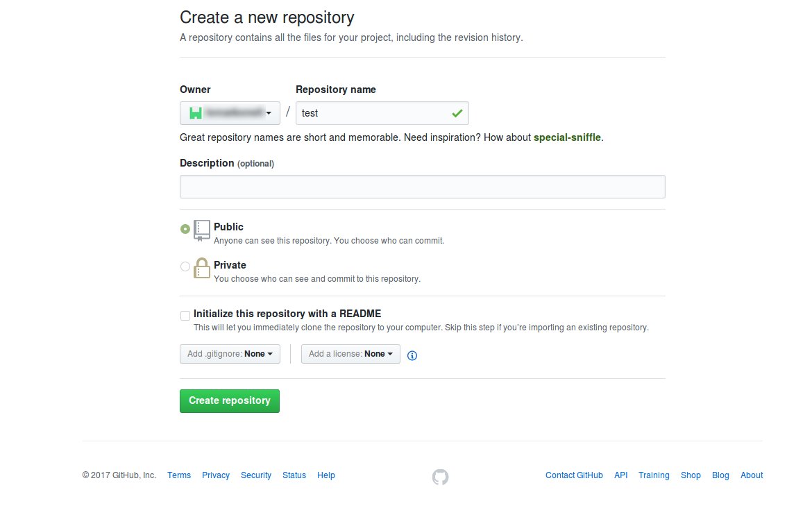Select the Public radio button
Image resolution: width=812 pixels, height=517 pixels.
click(x=185, y=228)
